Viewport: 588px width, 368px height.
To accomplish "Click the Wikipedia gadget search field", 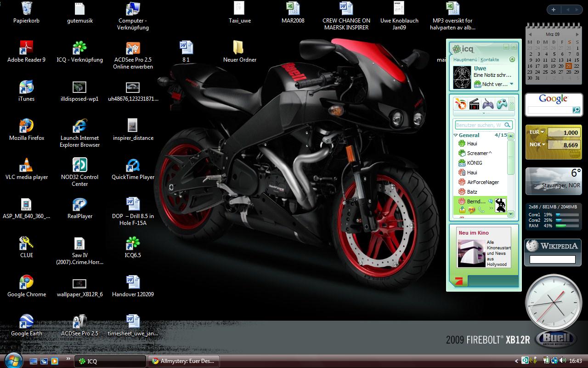I will click(x=552, y=259).
